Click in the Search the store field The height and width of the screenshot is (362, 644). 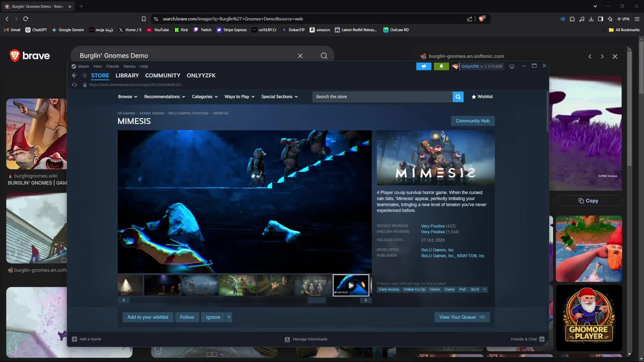(382, 97)
